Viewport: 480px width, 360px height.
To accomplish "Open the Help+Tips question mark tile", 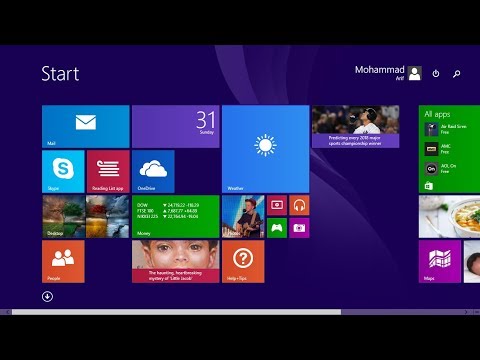I will click(243, 262).
